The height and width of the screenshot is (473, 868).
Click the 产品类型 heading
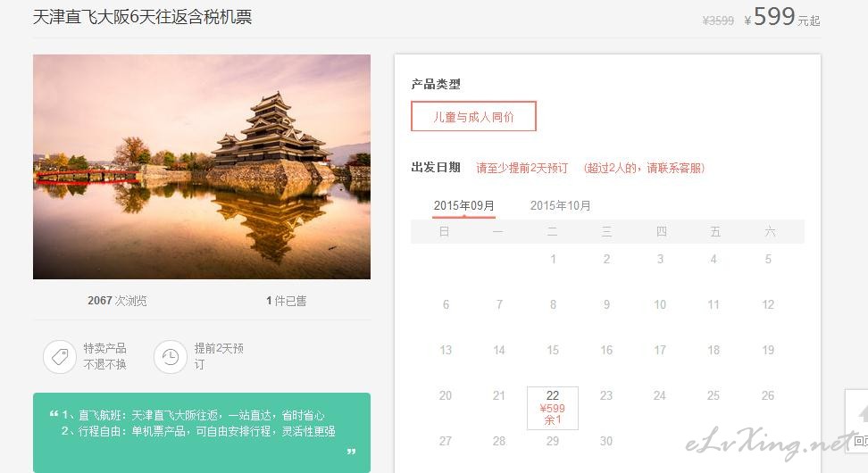tap(436, 84)
